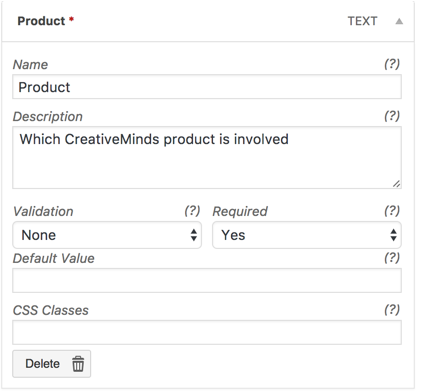Image resolution: width=429 pixels, height=391 pixels.
Task: Click the trash can icon
Action: [x=78, y=364]
